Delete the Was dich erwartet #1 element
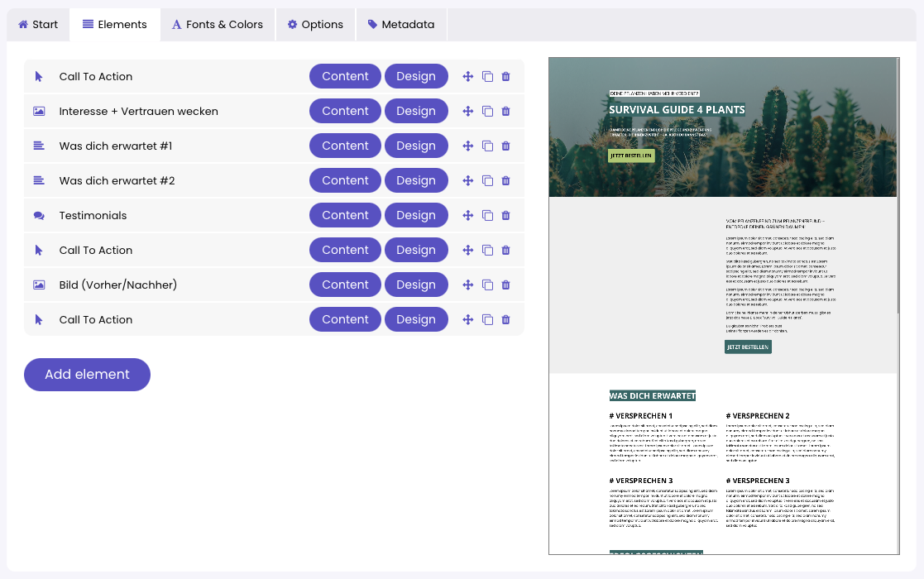Screen dimensions: 924x579 [x=506, y=146]
